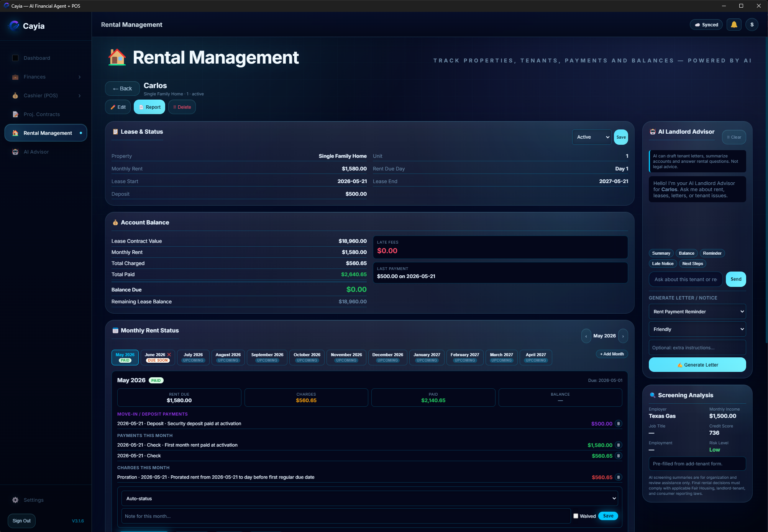Click the Reminder quick prompt chip
Screen dimensions: 768x532
(712, 253)
